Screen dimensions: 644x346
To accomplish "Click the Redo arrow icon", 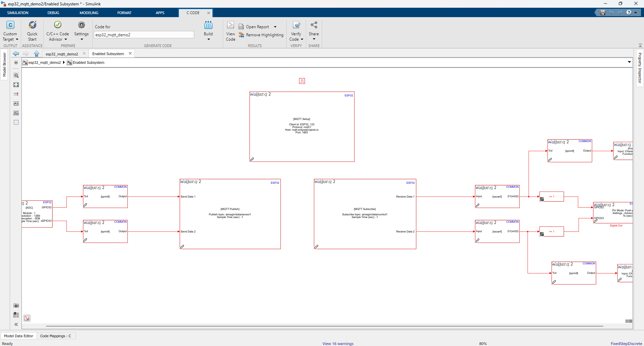I will point(620,13).
